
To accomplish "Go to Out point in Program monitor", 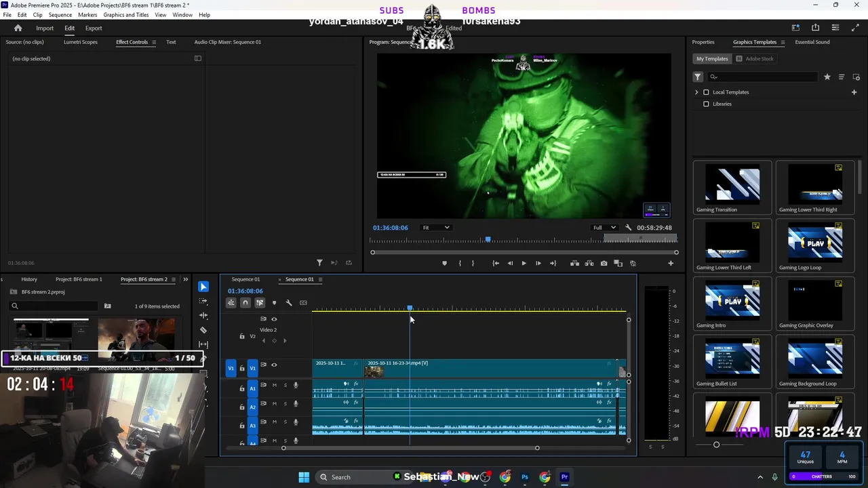I will (x=553, y=263).
